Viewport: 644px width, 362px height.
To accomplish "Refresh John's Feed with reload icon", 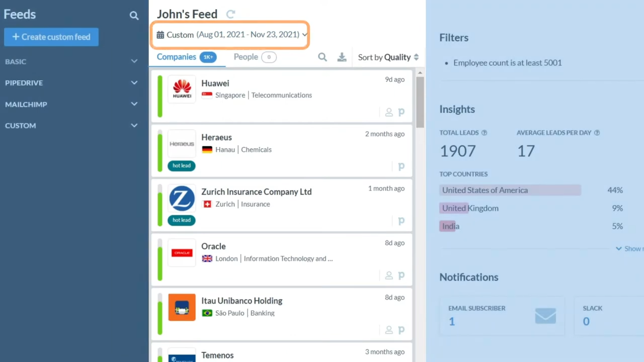I will point(230,15).
